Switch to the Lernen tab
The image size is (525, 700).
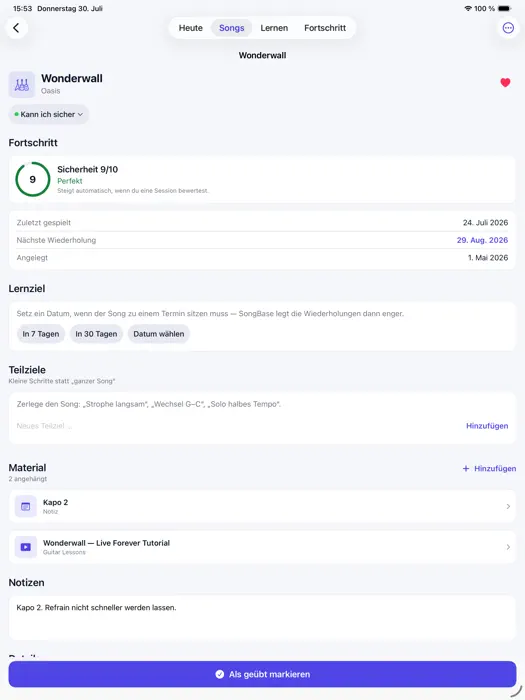[x=274, y=28]
